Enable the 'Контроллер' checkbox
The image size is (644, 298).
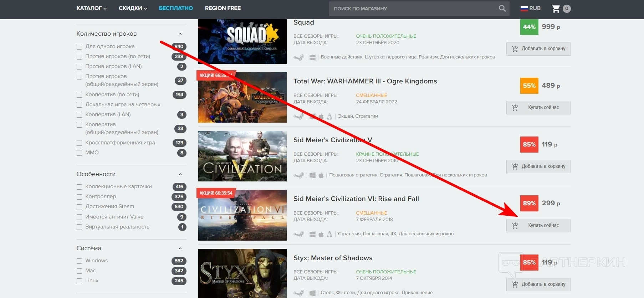coord(79,197)
